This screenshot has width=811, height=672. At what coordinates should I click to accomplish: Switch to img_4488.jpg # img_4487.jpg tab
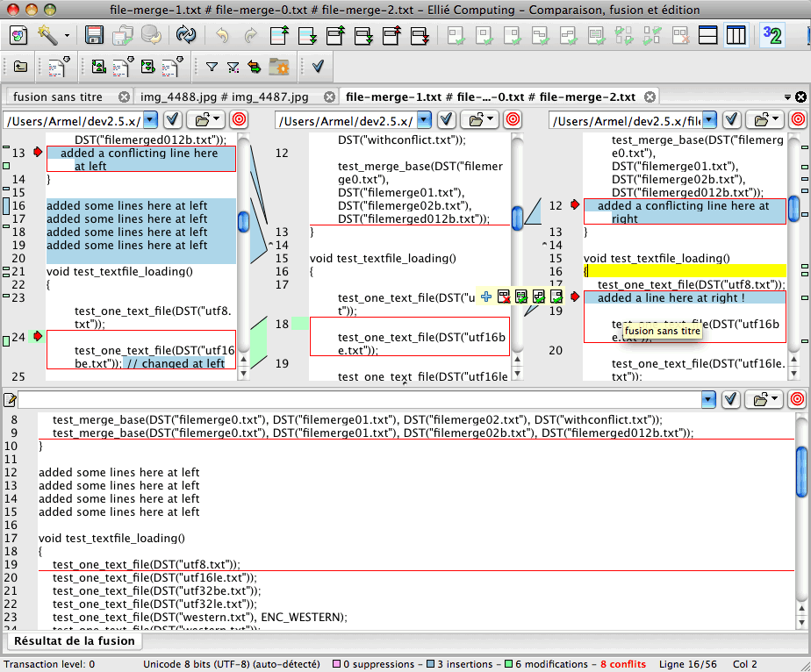point(225,97)
